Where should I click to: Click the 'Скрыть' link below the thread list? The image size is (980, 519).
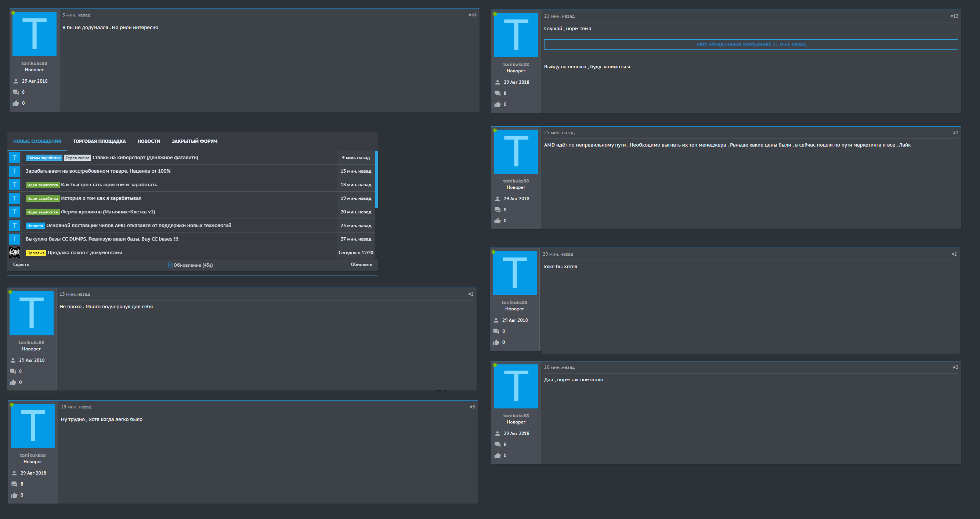point(21,264)
